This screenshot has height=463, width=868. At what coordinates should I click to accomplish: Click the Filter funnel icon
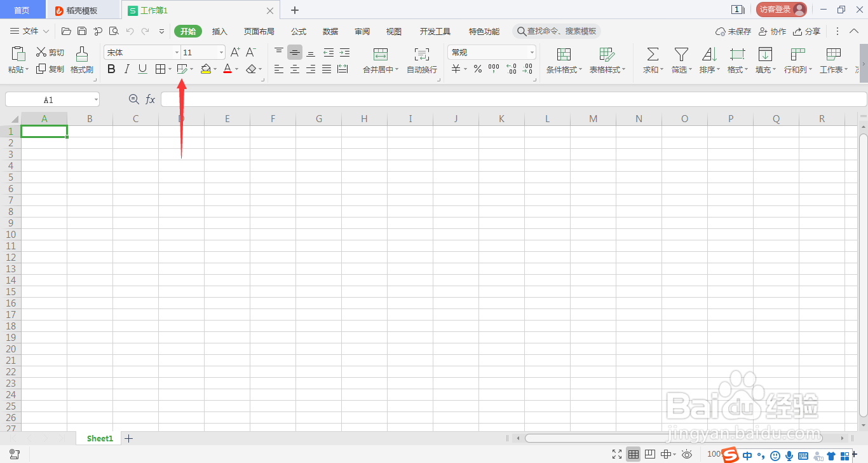[681, 54]
